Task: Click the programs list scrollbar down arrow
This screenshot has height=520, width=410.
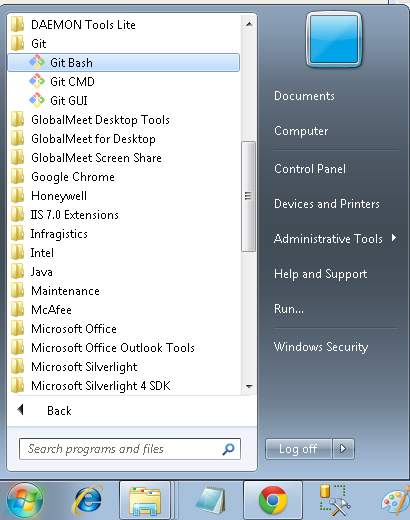Action: pyautogui.click(x=249, y=387)
